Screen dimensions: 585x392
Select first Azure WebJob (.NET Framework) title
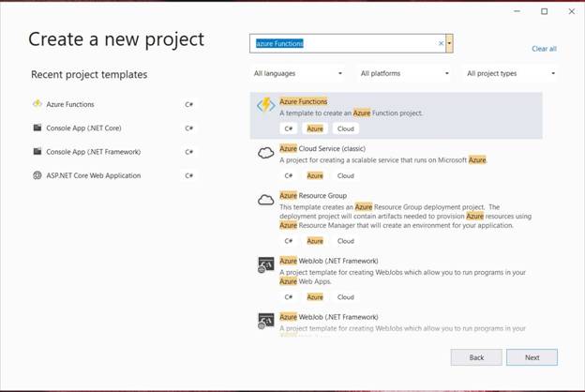pyautogui.click(x=329, y=261)
